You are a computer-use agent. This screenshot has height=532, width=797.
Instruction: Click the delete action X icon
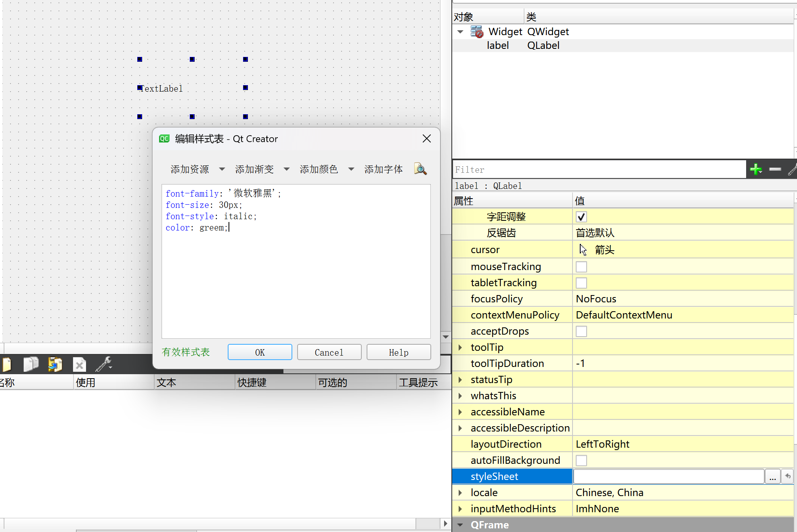click(80, 365)
